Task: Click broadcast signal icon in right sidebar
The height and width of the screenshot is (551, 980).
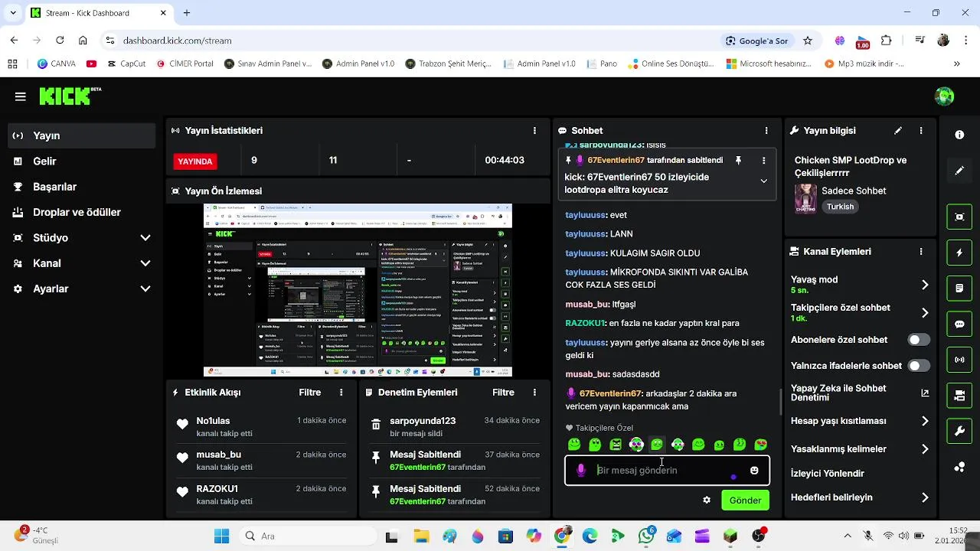Action: point(959,360)
